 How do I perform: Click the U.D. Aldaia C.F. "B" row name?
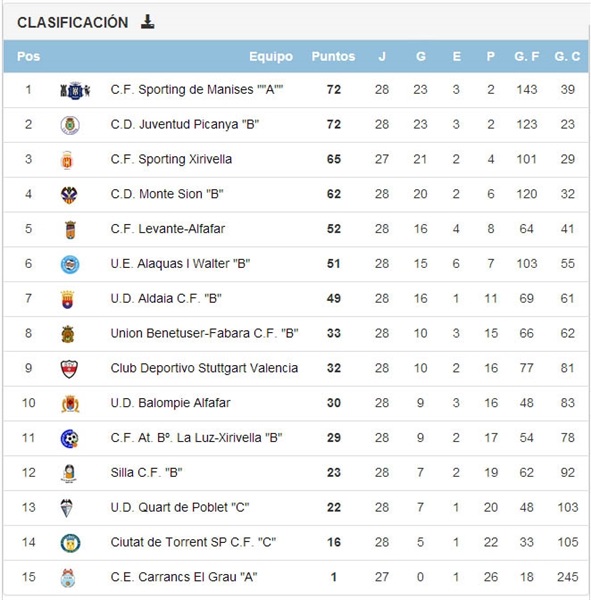click(x=166, y=298)
